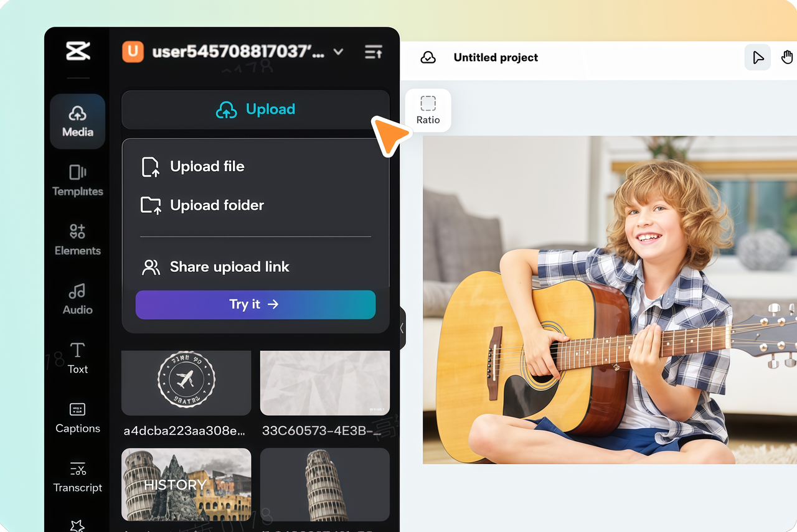Open the Media panel
This screenshot has height=532, width=797.
click(77, 121)
